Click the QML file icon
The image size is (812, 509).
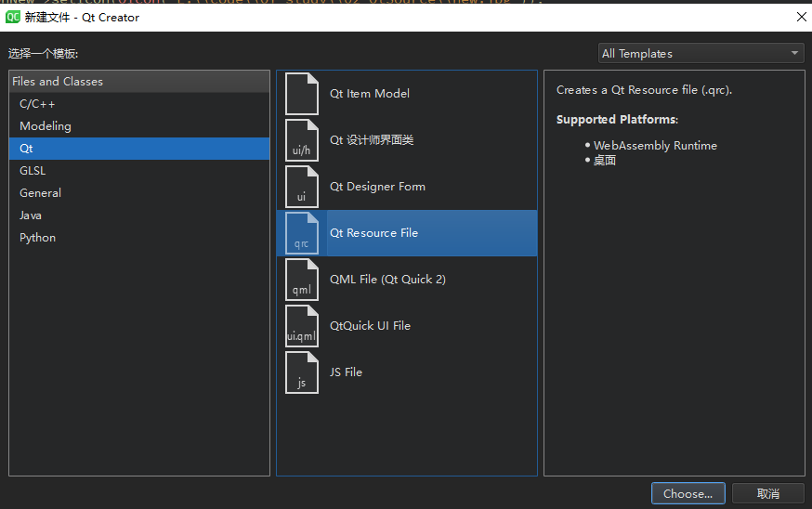pos(301,280)
